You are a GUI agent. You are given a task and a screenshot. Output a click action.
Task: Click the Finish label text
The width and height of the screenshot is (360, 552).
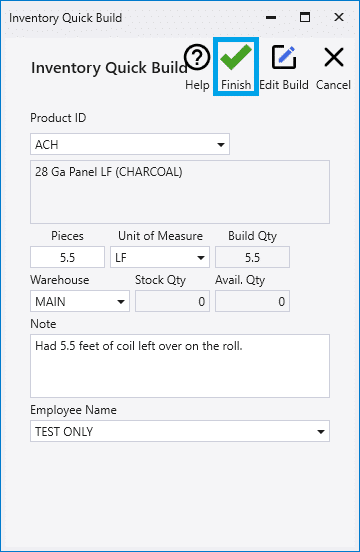click(x=236, y=85)
